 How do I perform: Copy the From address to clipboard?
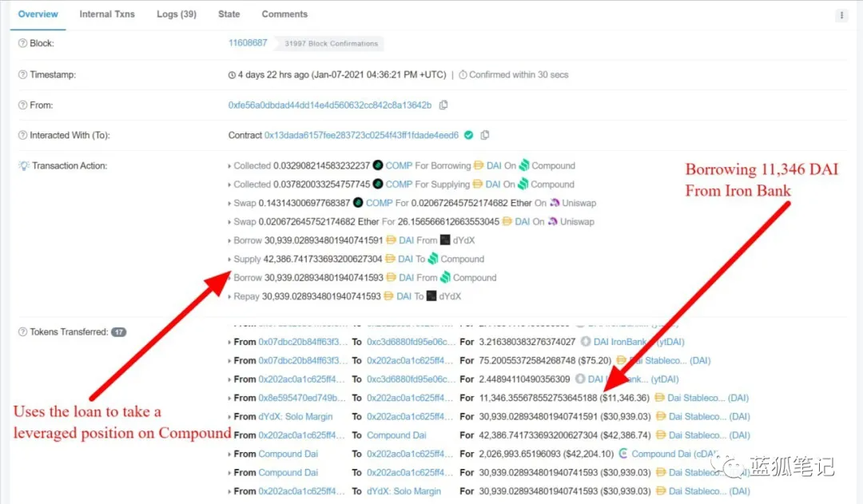(x=443, y=105)
